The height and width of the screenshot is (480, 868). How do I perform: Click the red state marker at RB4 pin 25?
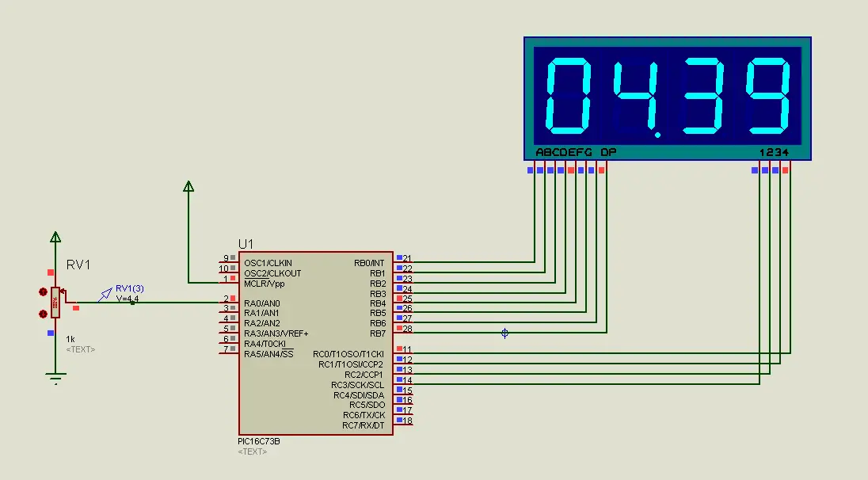point(399,298)
